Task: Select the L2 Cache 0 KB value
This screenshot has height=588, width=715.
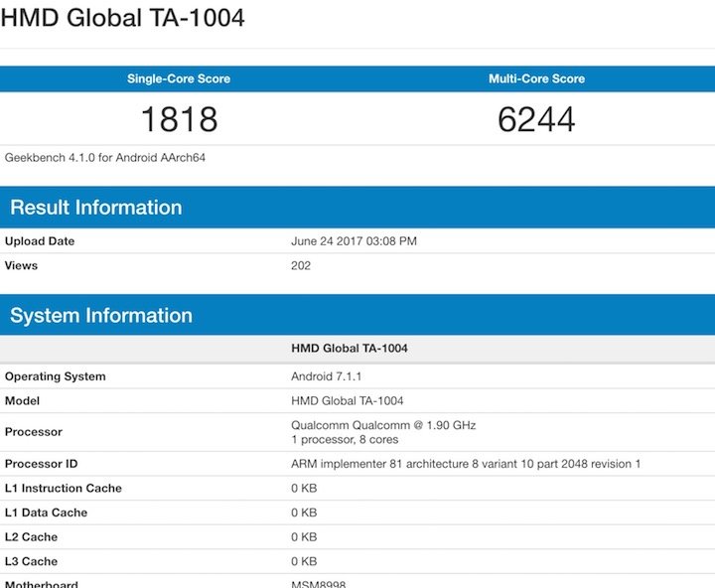Action: [x=304, y=537]
